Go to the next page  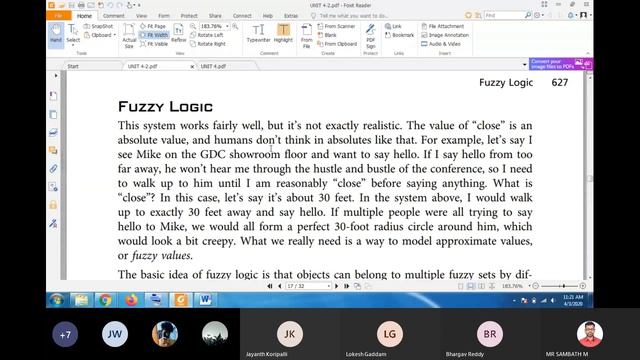coord(336,286)
